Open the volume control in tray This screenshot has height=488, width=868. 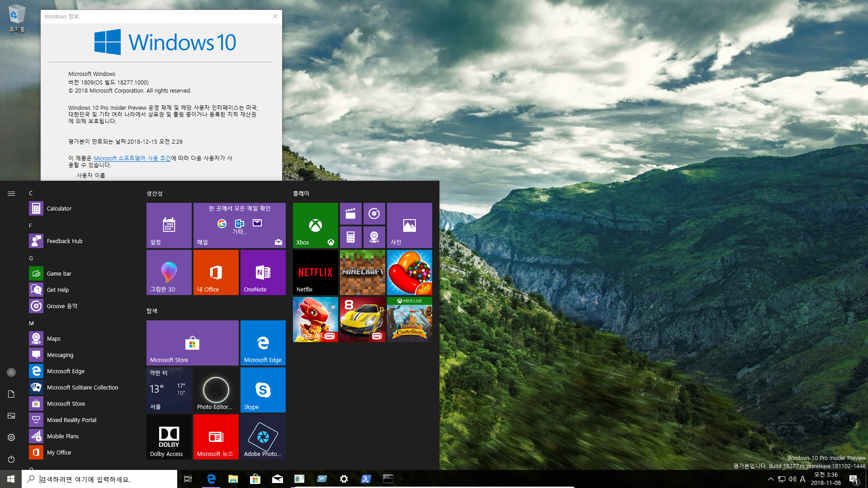(793, 479)
